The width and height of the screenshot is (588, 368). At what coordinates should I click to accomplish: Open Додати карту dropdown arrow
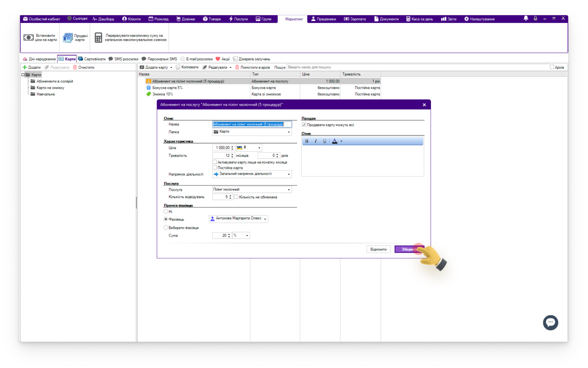171,67
